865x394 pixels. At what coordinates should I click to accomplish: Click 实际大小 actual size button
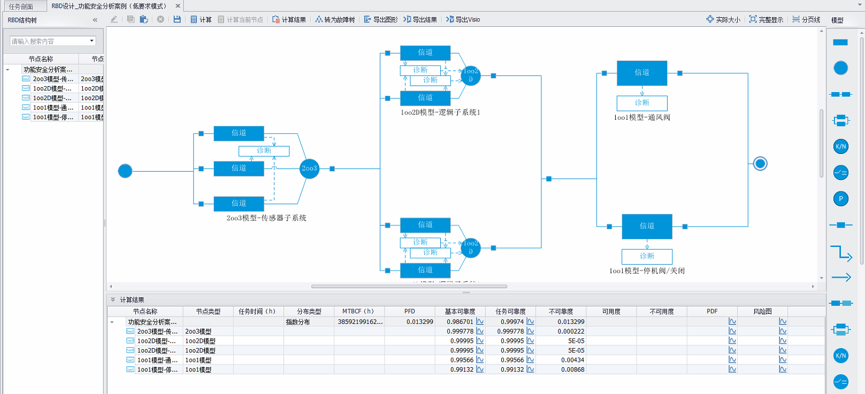(x=723, y=19)
